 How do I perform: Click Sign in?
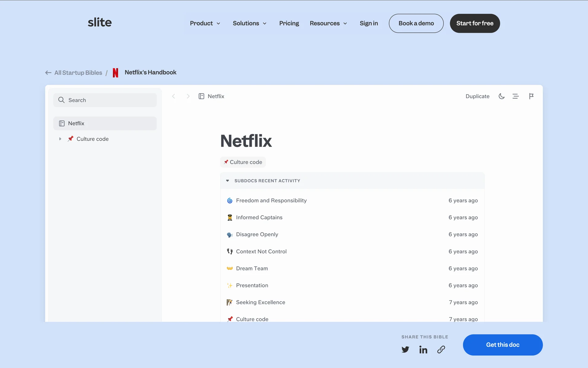click(x=369, y=23)
